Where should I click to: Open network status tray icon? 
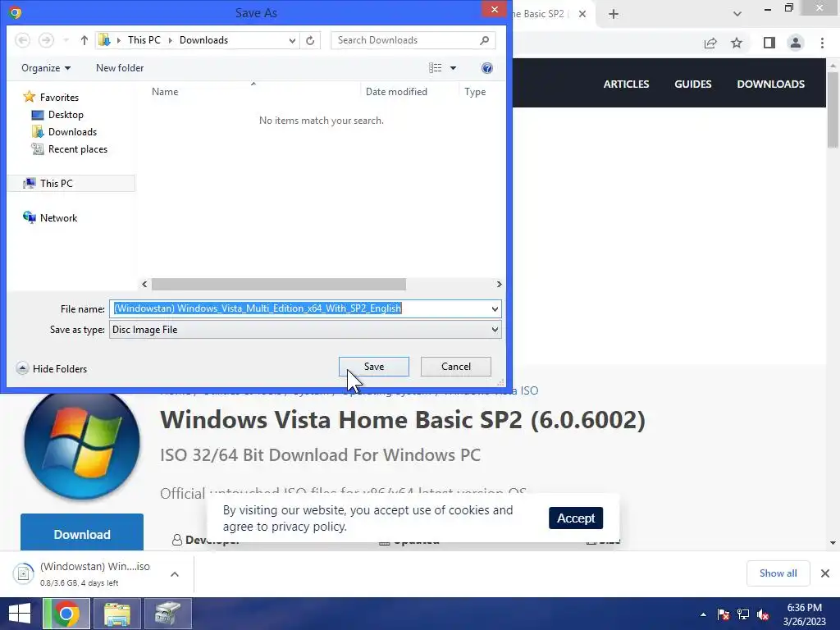tap(743, 614)
